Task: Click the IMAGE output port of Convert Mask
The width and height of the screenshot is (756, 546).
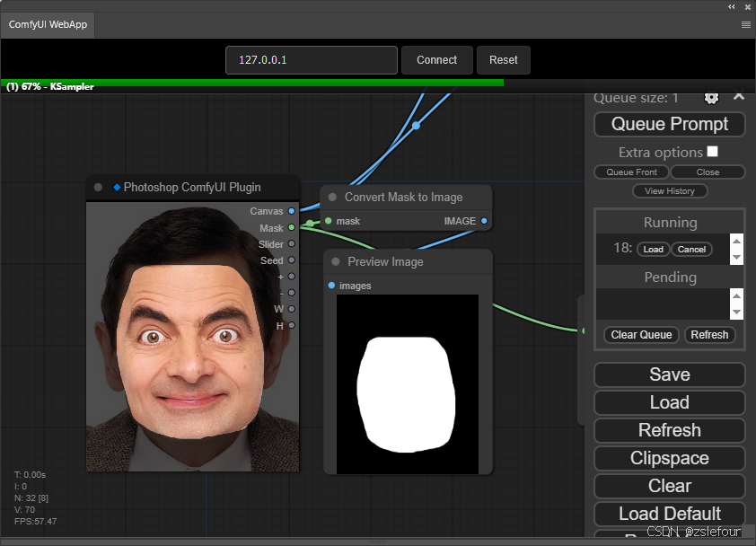Action: [x=485, y=221]
